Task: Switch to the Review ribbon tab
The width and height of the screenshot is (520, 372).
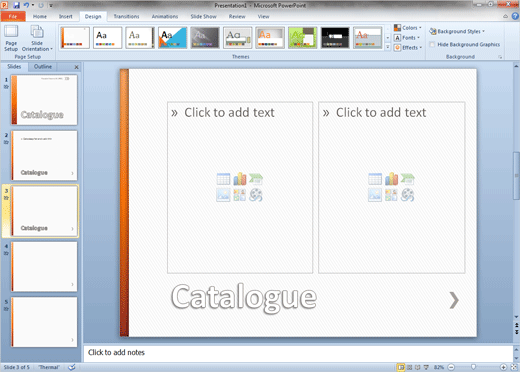Action: [237, 16]
